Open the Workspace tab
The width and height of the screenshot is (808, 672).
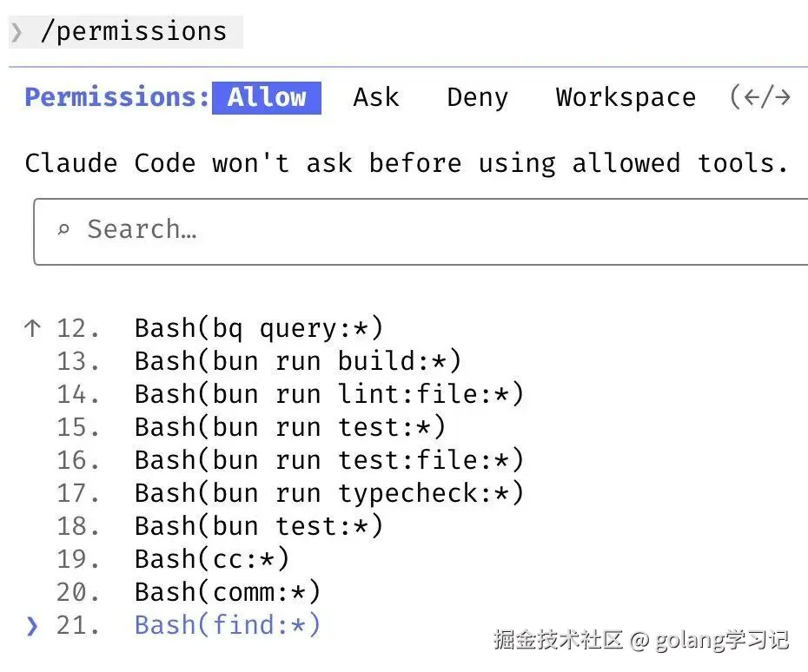tap(625, 97)
